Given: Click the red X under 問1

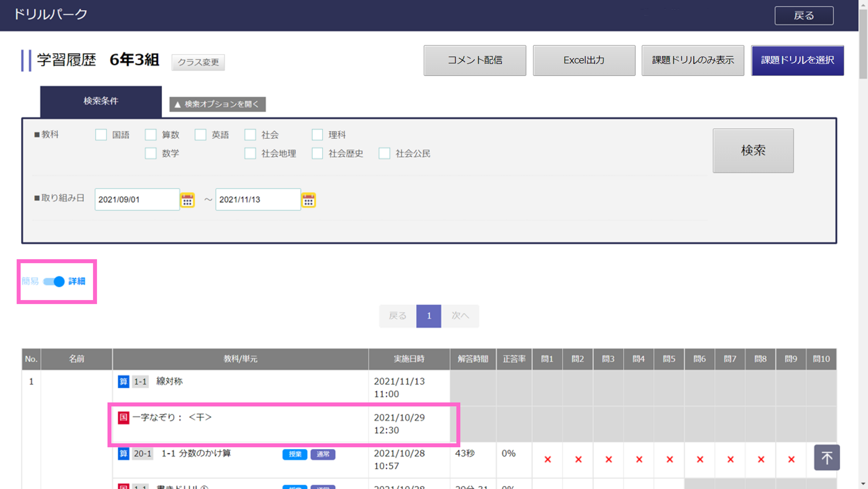Looking at the screenshot, I should [x=547, y=459].
